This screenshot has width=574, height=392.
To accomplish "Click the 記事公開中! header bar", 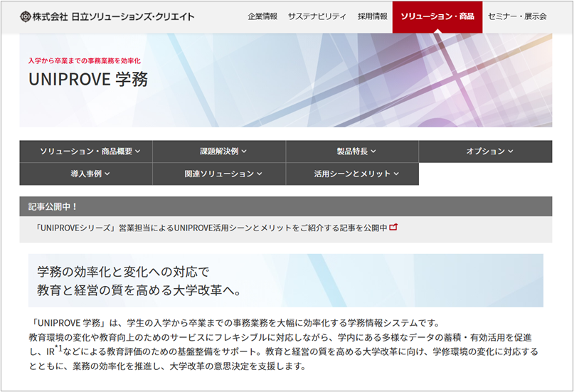I will [x=285, y=206].
